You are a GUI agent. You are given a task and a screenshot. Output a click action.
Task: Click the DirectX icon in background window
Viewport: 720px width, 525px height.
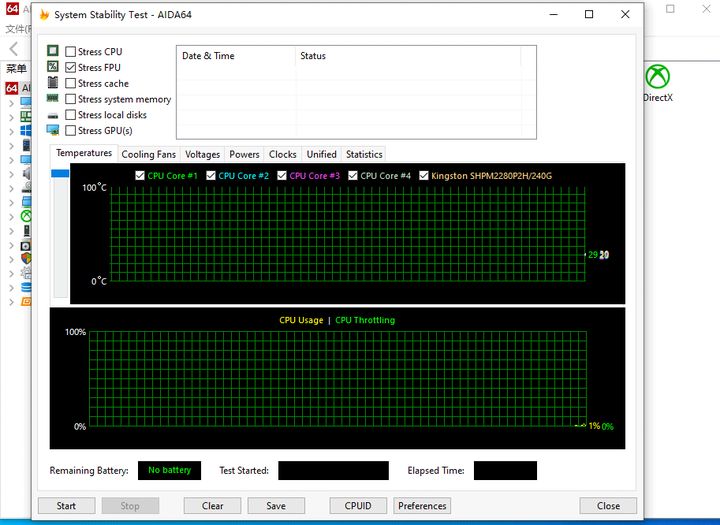tap(657, 77)
